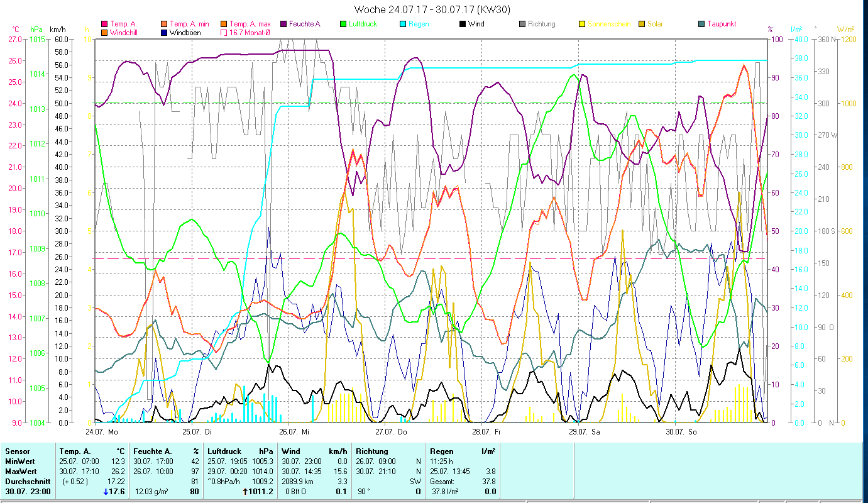This screenshot has width=868, height=503.
Task: Click the '^0.8hPa/h' pressure trend
Action: [224, 481]
